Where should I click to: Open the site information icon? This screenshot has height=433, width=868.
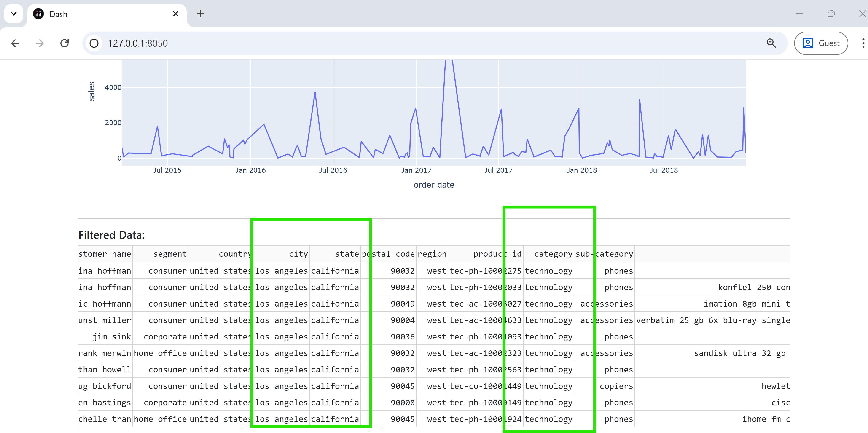coord(94,43)
